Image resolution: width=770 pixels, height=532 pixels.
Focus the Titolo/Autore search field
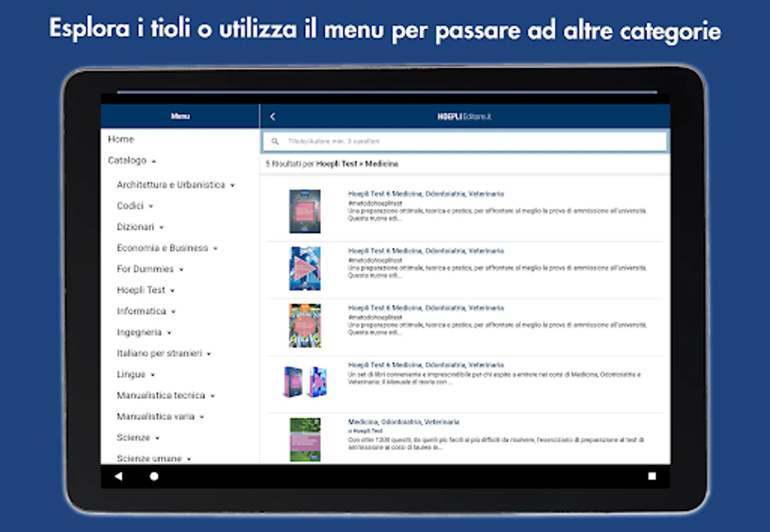[465, 142]
